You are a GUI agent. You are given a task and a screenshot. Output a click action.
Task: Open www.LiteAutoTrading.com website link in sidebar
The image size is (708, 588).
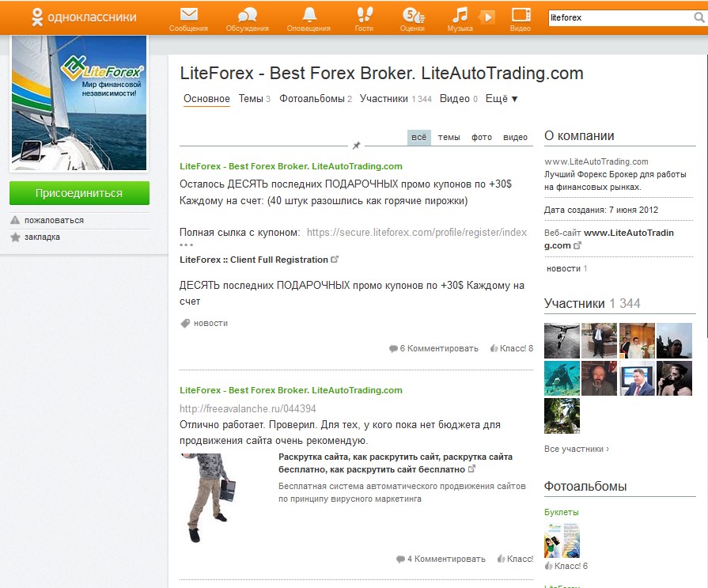[608, 239]
